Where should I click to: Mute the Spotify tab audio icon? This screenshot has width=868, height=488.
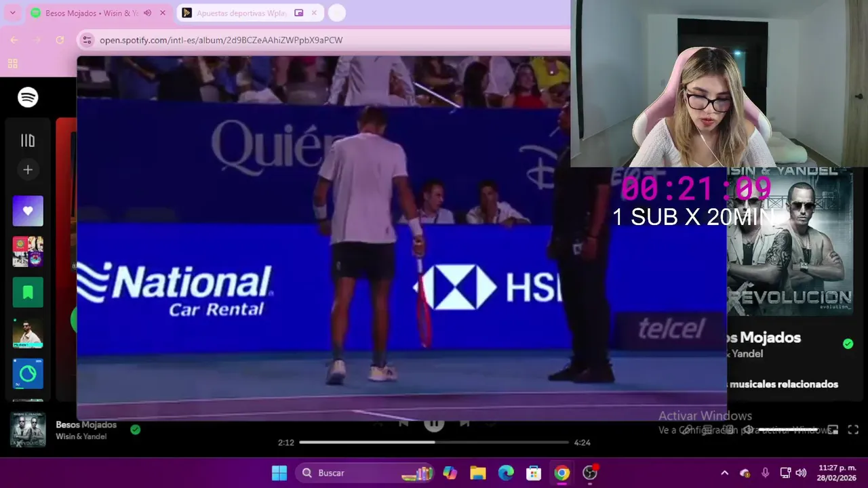pos(147,13)
